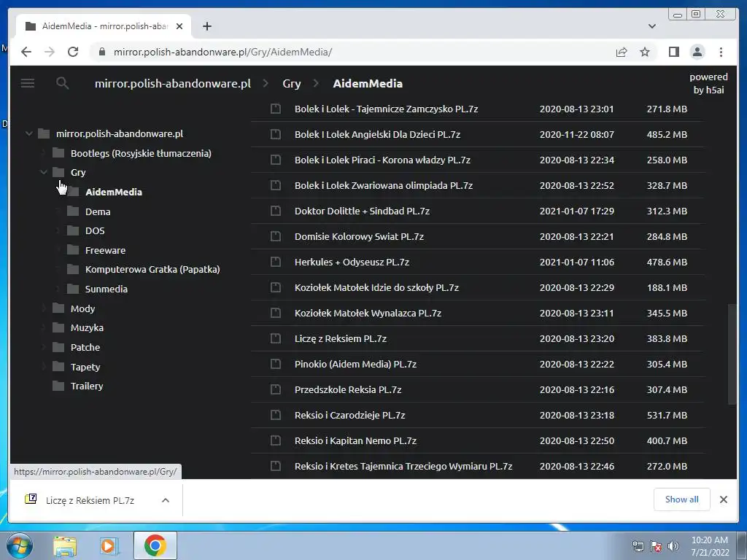
Task: Open the Chrome profile avatar
Action: [697, 52]
